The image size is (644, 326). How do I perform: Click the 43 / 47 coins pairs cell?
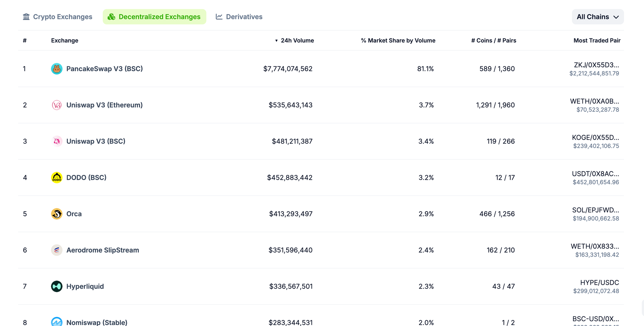pyautogui.click(x=503, y=286)
